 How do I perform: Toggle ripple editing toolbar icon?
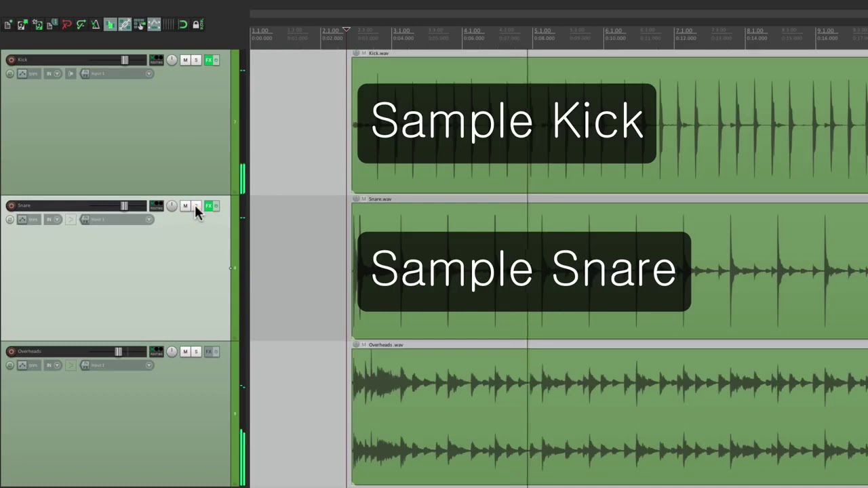140,24
